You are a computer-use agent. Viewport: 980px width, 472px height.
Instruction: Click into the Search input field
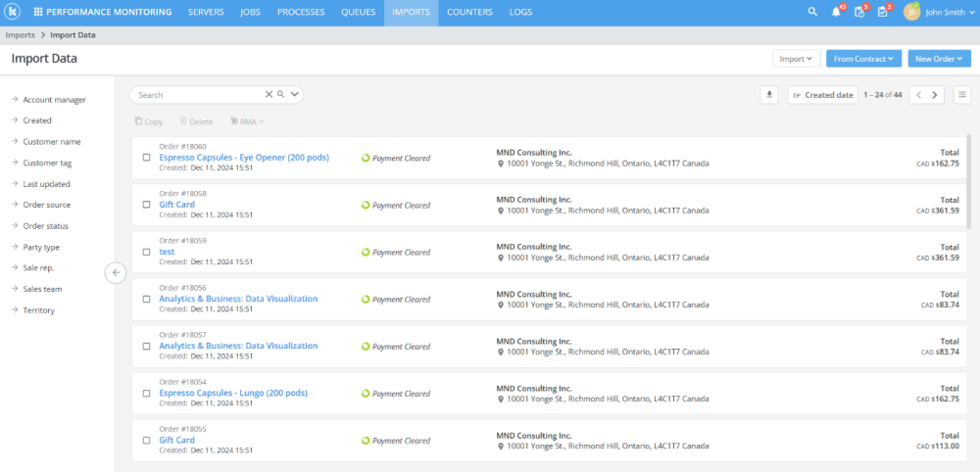[199, 95]
